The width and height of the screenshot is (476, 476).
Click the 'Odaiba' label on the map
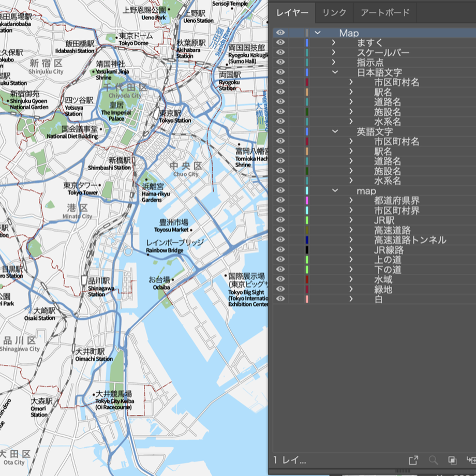point(161,288)
